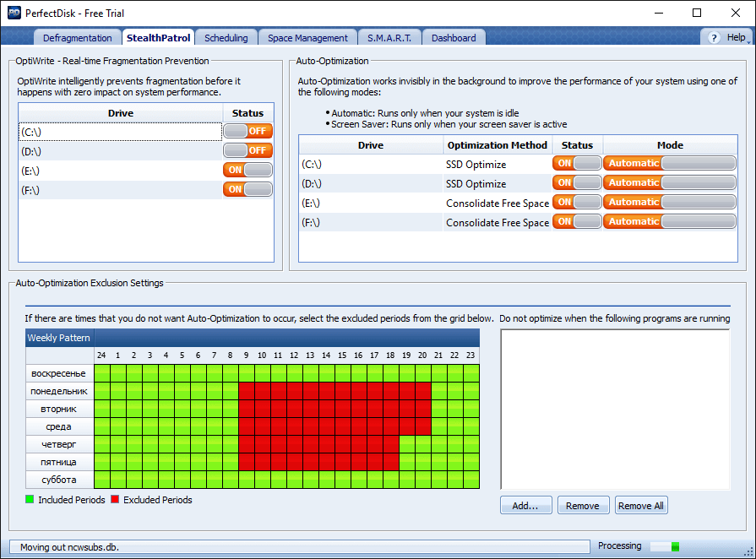Switch the Automatic mode for drive D:\

(x=670, y=182)
